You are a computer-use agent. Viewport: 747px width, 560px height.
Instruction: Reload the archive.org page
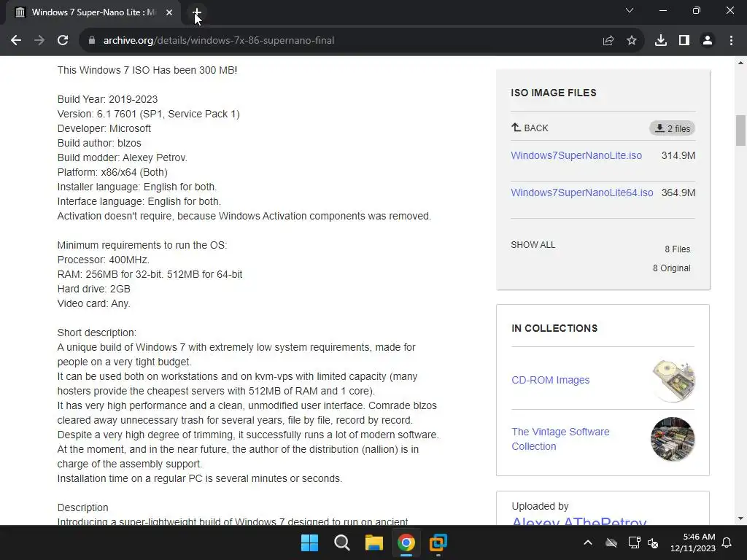point(63,41)
